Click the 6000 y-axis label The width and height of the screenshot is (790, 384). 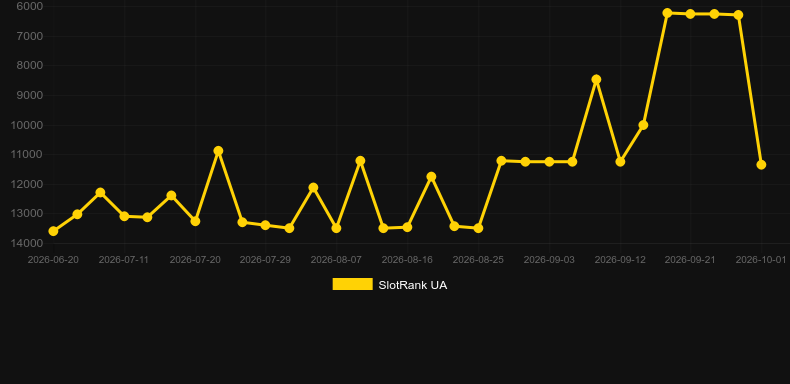coord(30,6)
